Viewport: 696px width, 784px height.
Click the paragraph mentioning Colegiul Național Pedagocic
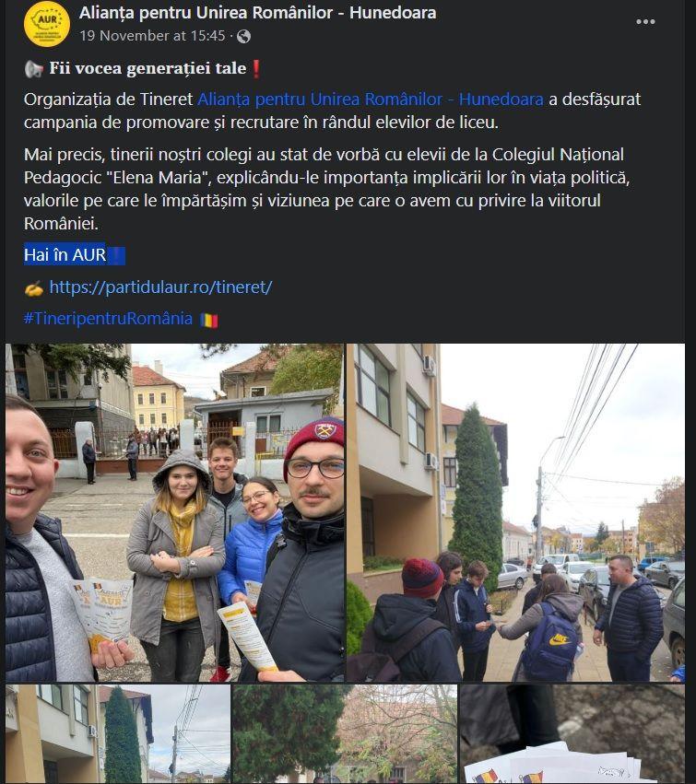click(326, 189)
